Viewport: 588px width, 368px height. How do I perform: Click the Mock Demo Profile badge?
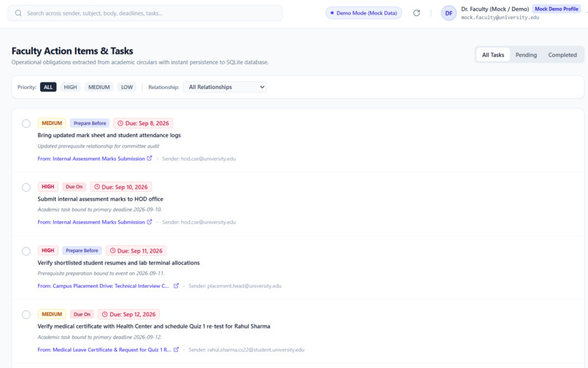tap(556, 9)
